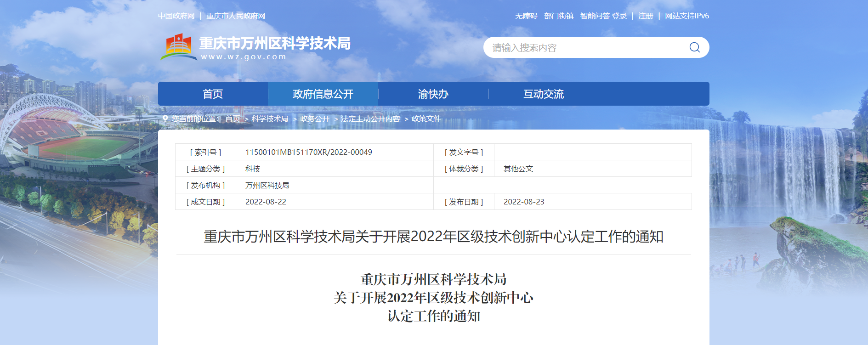This screenshot has height=345, width=868.
Task: Type in the 请输入搜索内容 search box
Action: 584,48
